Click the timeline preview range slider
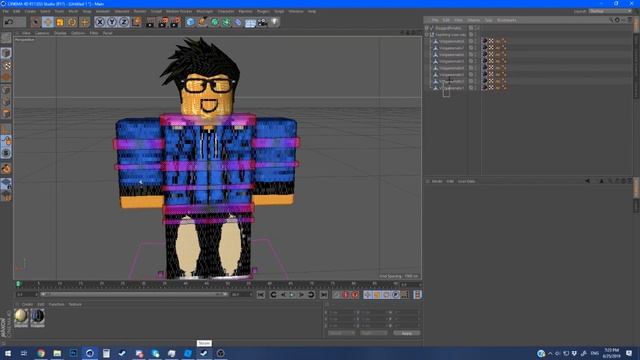 [x=133, y=294]
